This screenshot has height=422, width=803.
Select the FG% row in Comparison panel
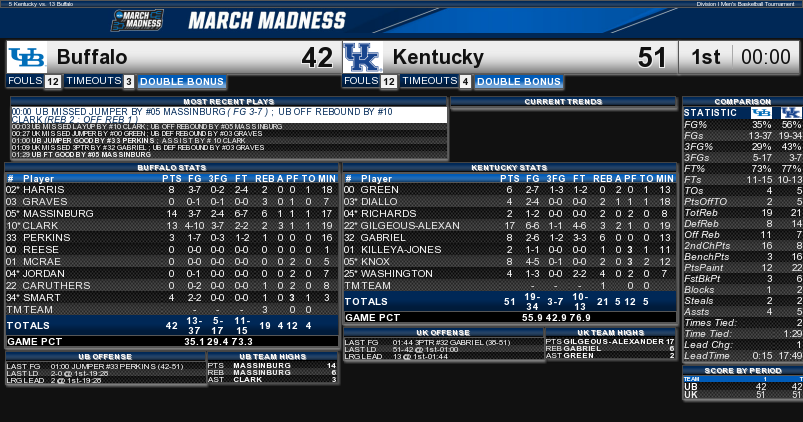pos(743,124)
